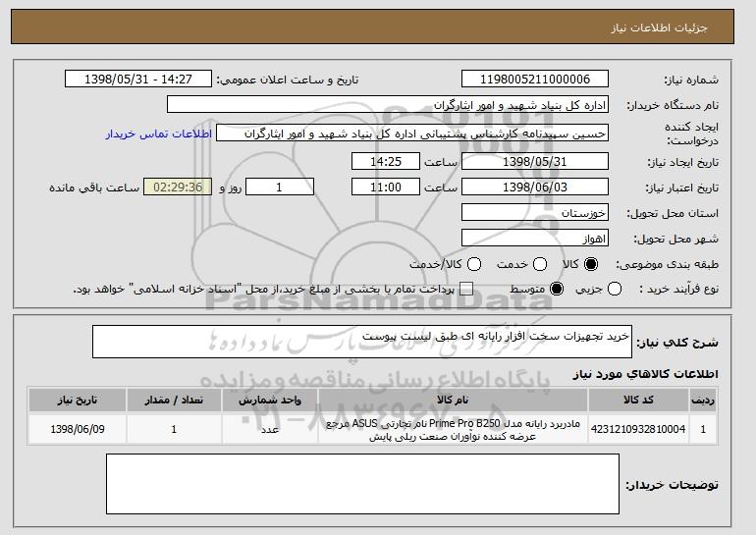Select the کالا radio button

[591, 264]
